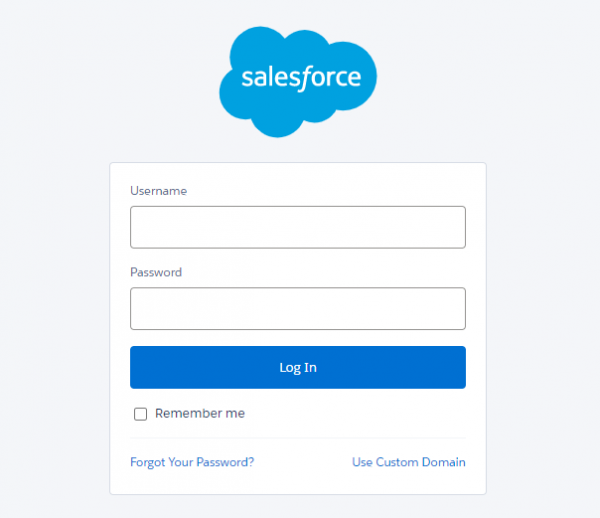Image resolution: width=600 pixels, height=518 pixels.
Task: Open the Forgot Your Password link
Action: pos(192,462)
